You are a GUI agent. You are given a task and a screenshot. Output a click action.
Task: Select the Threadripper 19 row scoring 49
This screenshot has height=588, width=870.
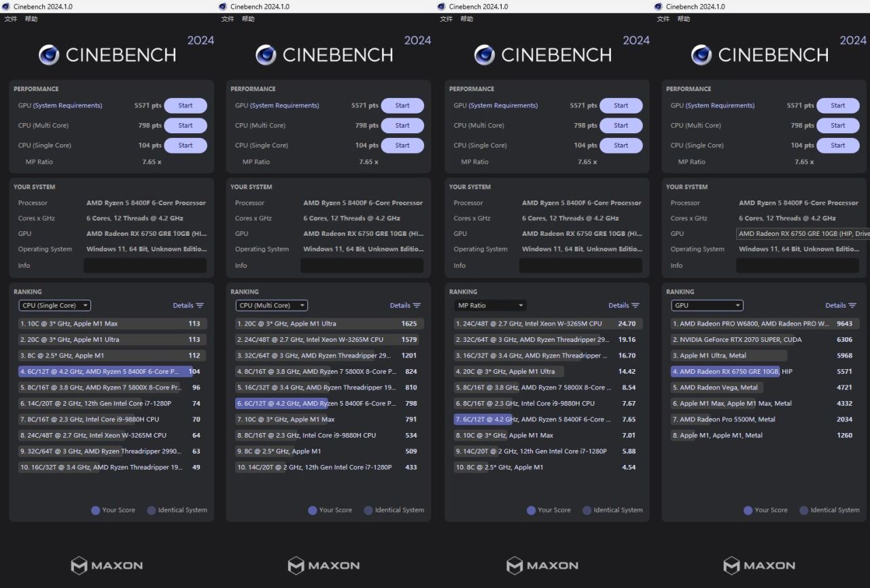(112, 468)
